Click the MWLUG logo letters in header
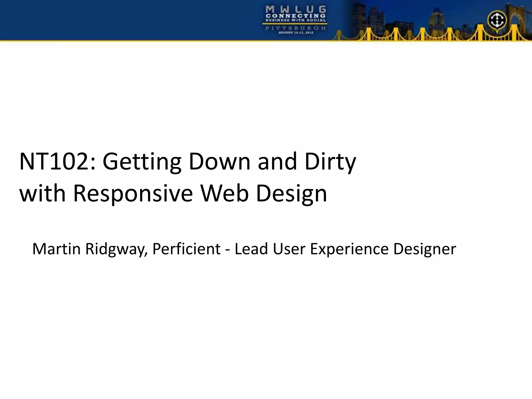Image resolution: width=532 pixels, height=399 pixels. click(x=296, y=10)
